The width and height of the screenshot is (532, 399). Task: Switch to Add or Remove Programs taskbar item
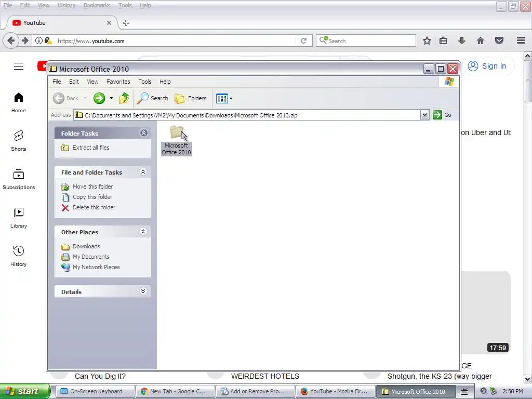click(x=255, y=392)
